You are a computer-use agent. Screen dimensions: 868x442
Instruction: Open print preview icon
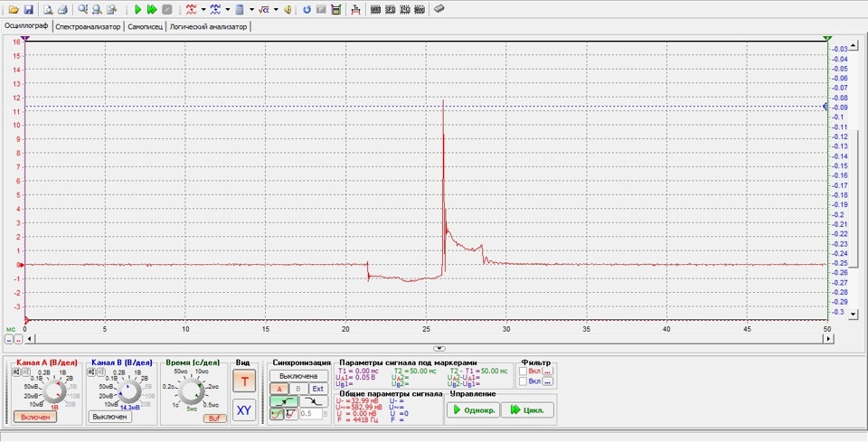point(48,9)
